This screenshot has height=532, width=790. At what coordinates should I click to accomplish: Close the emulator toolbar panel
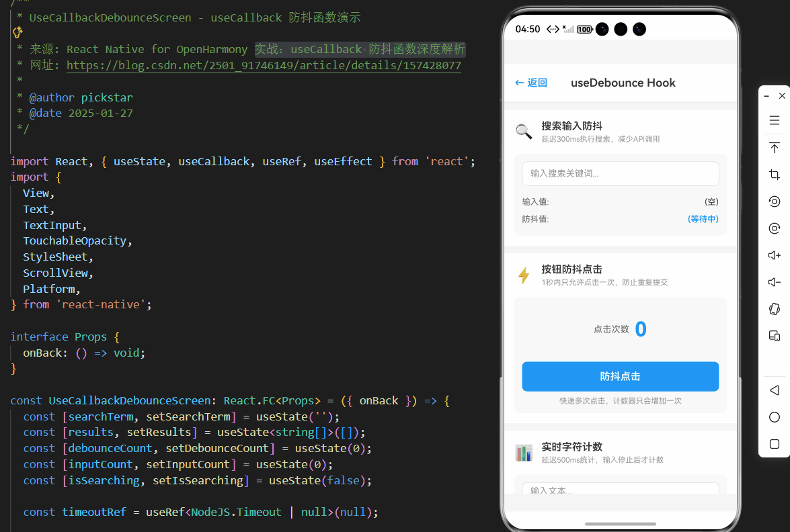(782, 95)
